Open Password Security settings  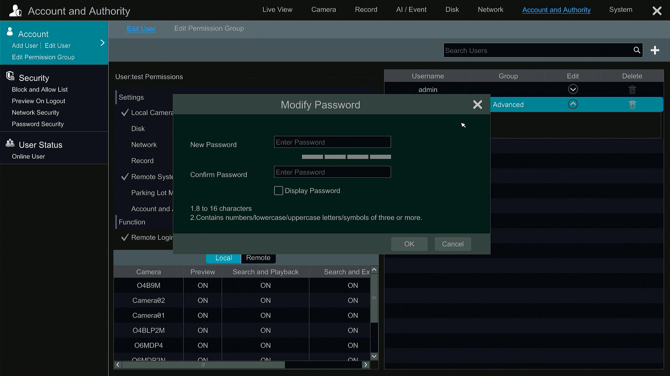(38, 124)
